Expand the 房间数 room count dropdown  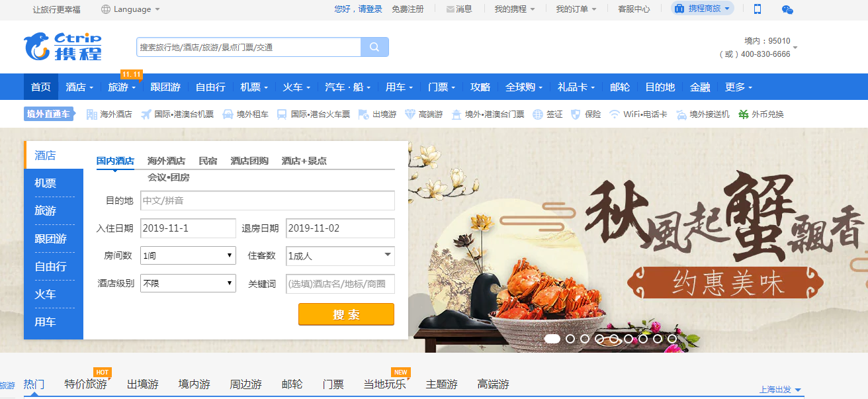pos(187,255)
